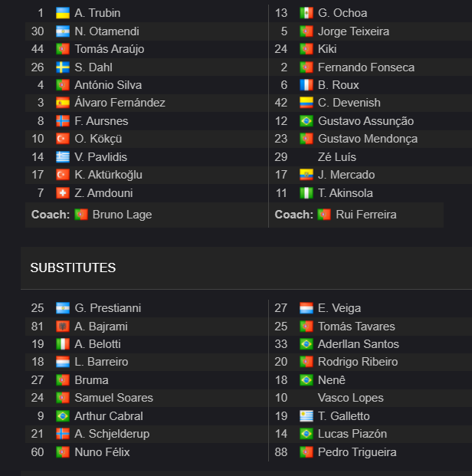472x476 pixels.
Task: Open player O. Kökçü profile
Action: click(98, 139)
